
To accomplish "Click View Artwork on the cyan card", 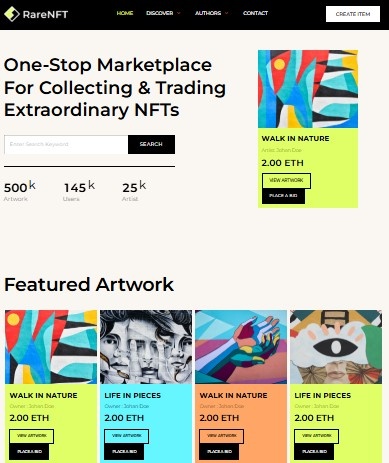I will 127,436.
